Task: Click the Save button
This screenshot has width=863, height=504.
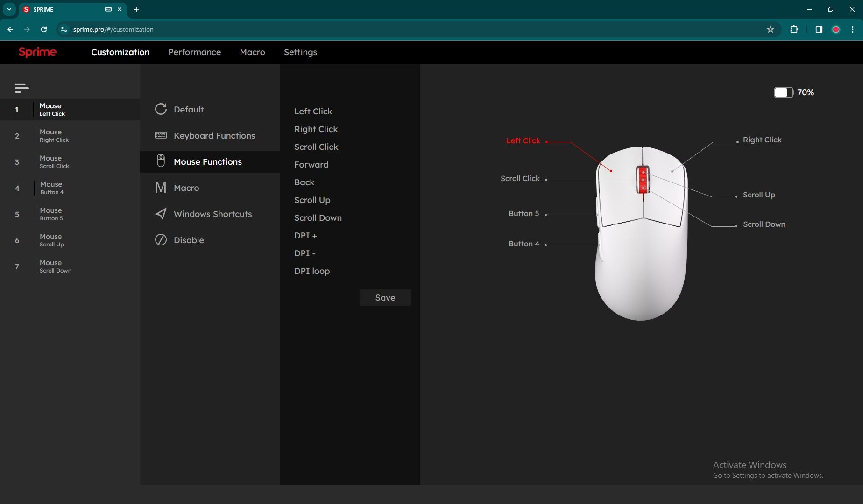Action: click(385, 297)
